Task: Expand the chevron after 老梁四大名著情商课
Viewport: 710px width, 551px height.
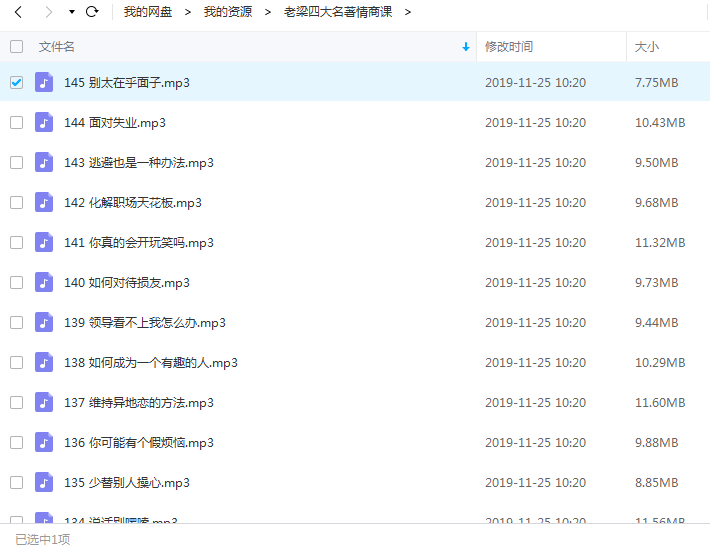Action: coord(408,12)
